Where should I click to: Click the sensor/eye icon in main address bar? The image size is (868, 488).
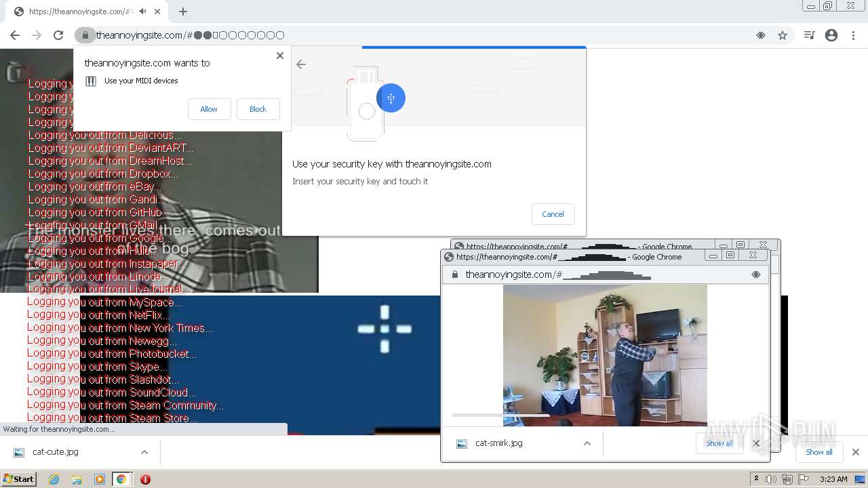tap(761, 35)
